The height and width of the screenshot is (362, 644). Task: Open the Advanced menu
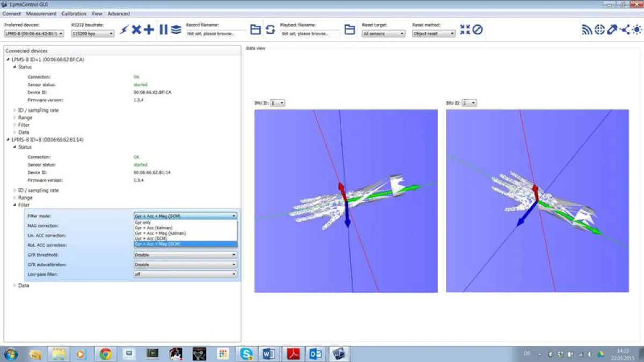pos(119,13)
